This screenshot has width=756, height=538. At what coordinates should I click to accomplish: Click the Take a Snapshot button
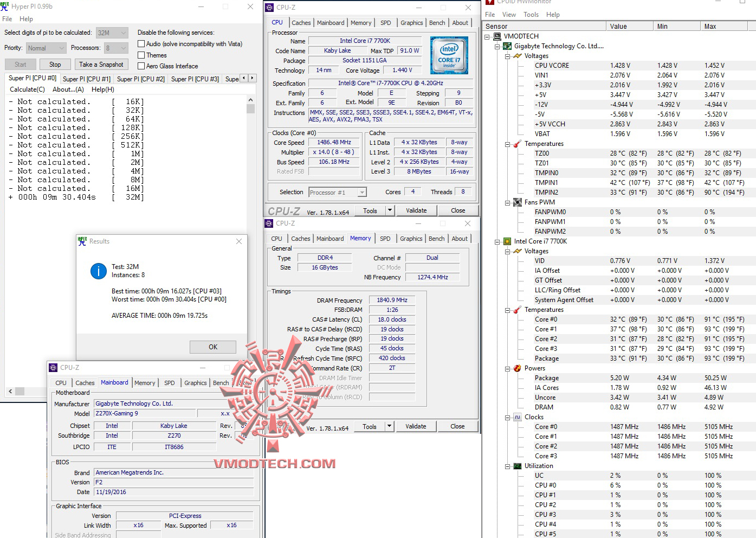click(x=101, y=65)
